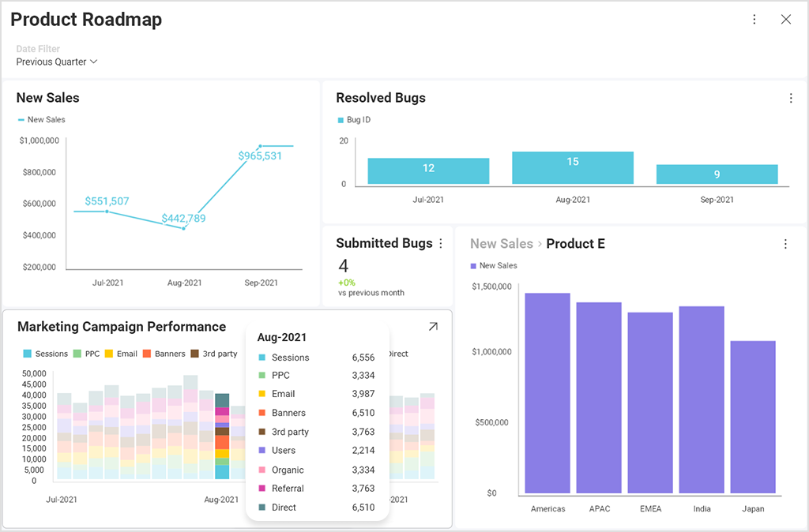Image resolution: width=809 pixels, height=532 pixels.
Task: Click the Product E breadcrumb label
Action: point(576,244)
